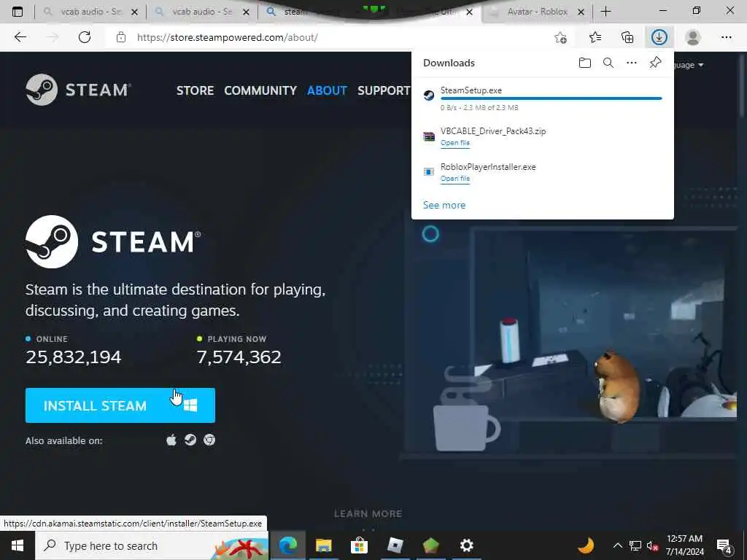The image size is (747, 560).
Task: Click the Windows taskbar search box
Action: point(152,545)
